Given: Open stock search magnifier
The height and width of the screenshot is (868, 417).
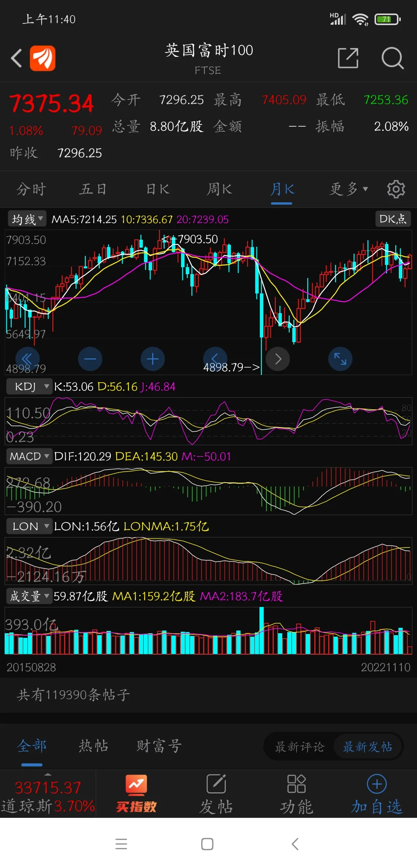Looking at the screenshot, I should (392, 58).
